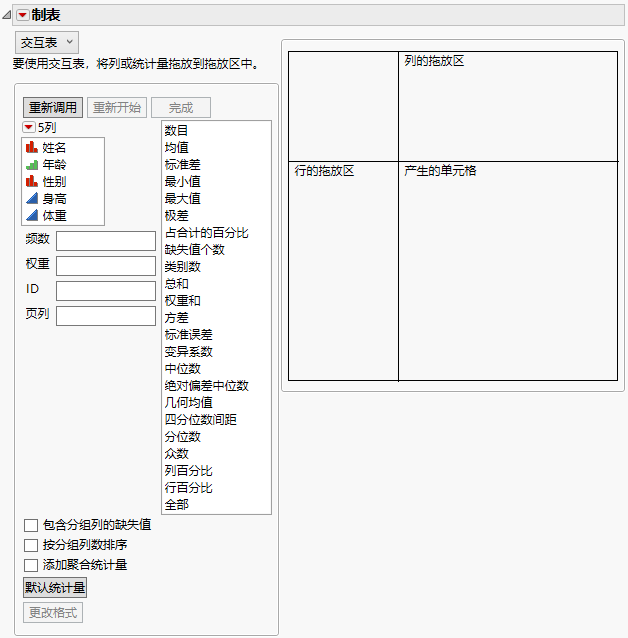Click the 权重 input box
Viewport: 628px width, 638px height.
click(x=106, y=266)
